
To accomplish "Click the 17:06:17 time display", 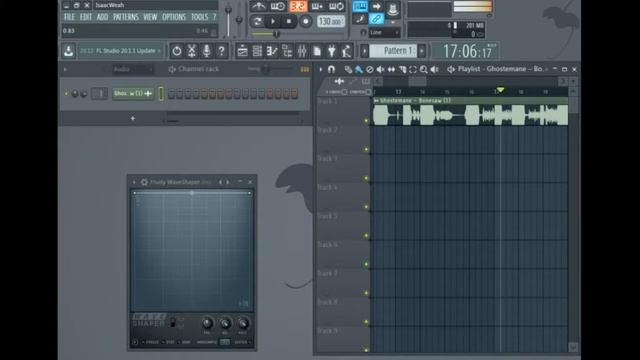I will 468,51.
